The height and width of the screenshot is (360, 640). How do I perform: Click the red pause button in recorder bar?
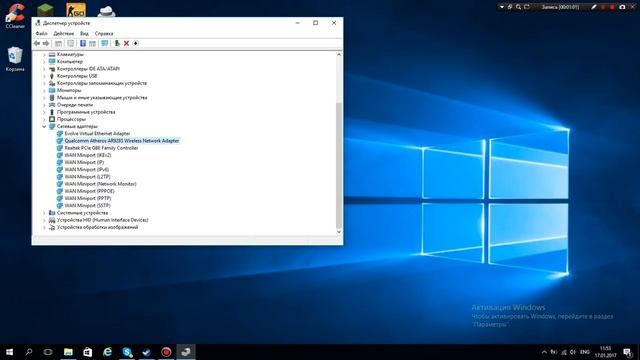tap(603, 7)
